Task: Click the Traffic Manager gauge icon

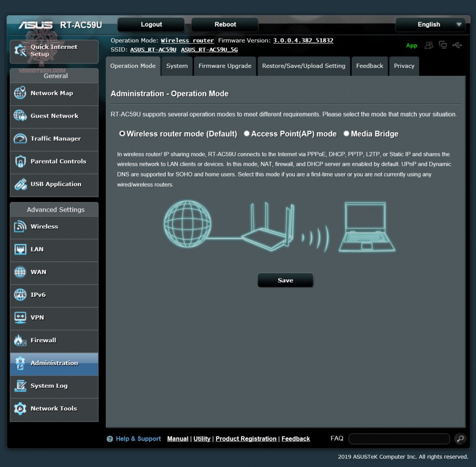Action: point(20,138)
